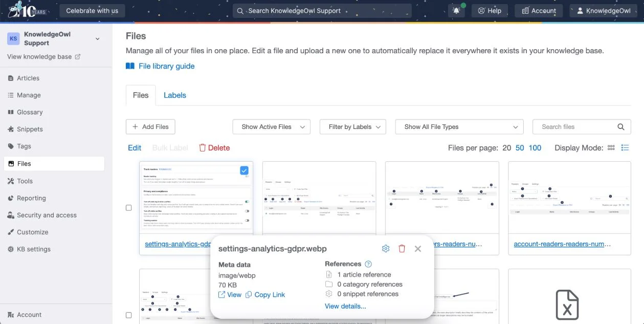This screenshot has width=644, height=324.
Task: Open the Help menu in top bar
Action: [x=489, y=10]
